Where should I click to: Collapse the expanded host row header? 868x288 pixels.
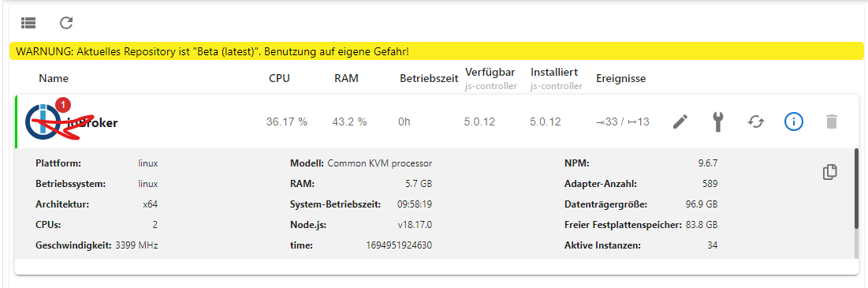tap(436, 122)
